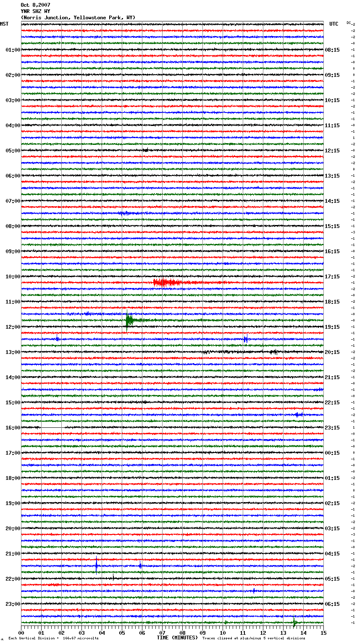357x644 pixels.
Task: Click the '04:15' UTC time label
Action: [332, 554]
